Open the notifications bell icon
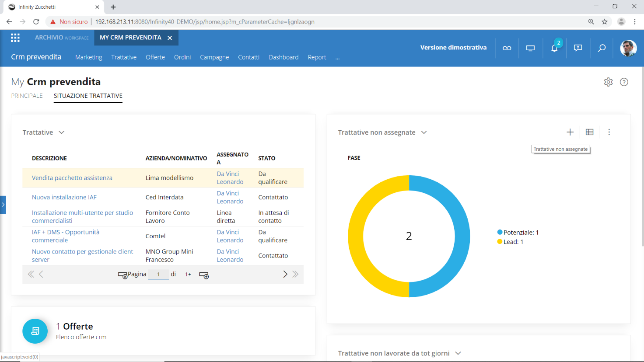The width and height of the screenshot is (644, 362). pyautogui.click(x=554, y=48)
